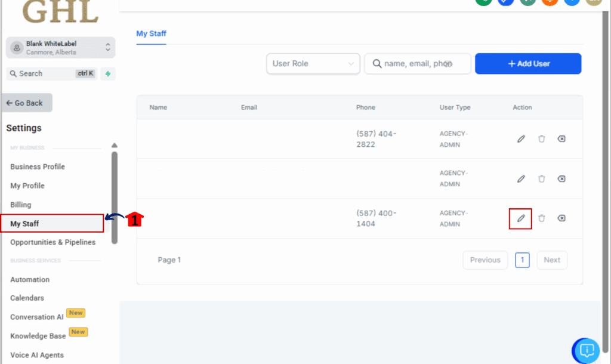
Task: Open Conversation AI settings
Action: point(37,317)
